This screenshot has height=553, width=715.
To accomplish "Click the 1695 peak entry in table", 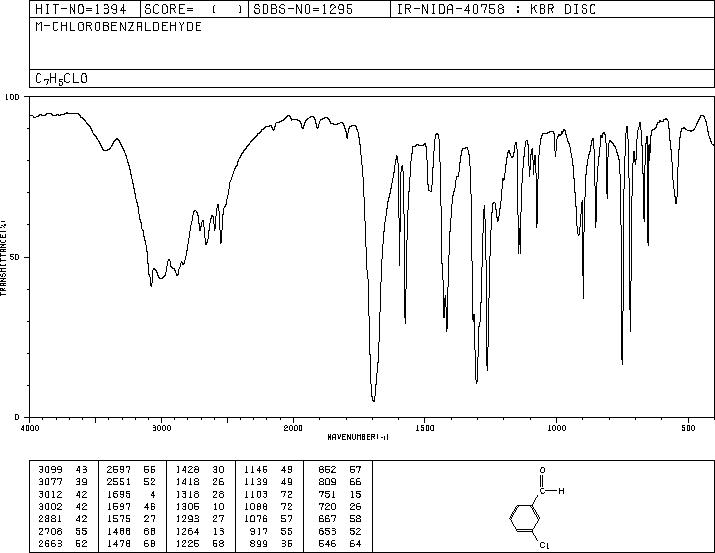I will click(132, 494).
